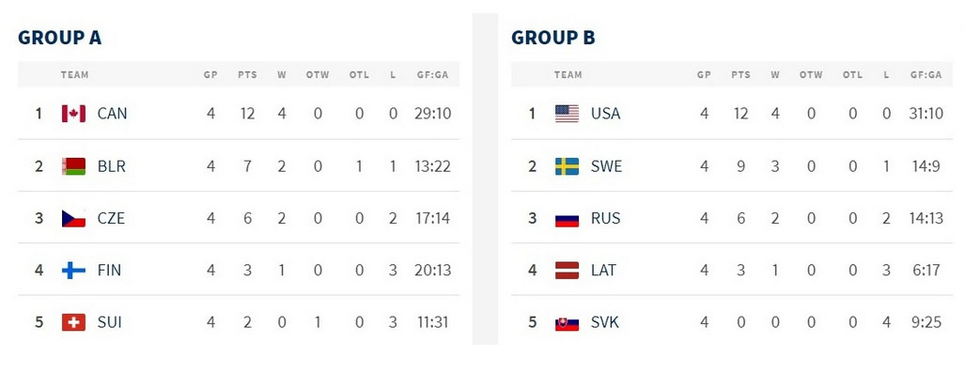Click the GP header in Group B
This screenshot has height=374, width=980.
click(704, 74)
